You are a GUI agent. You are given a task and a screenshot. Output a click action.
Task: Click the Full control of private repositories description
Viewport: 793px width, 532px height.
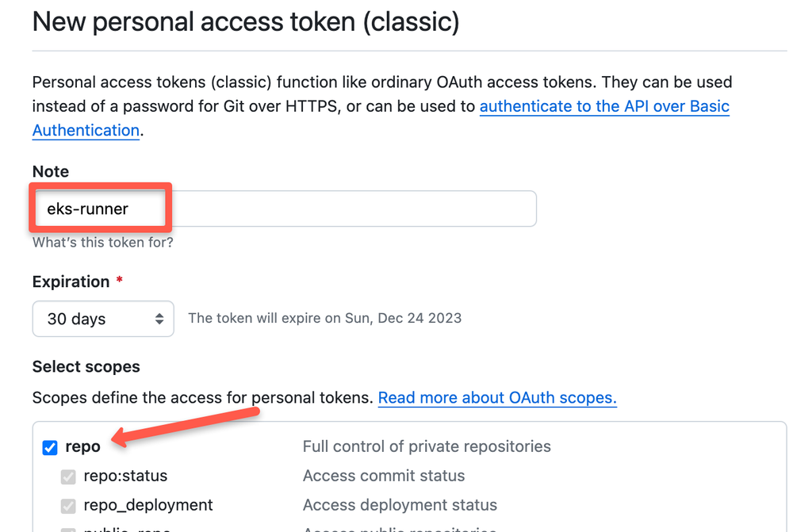427,446
